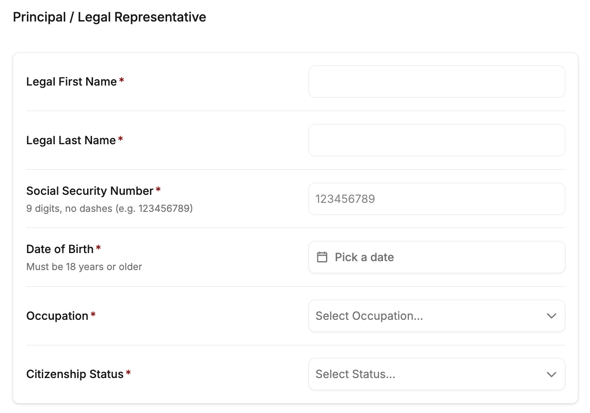Click the Occupation field label
The width and height of the screenshot is (590, 413).
57,316
